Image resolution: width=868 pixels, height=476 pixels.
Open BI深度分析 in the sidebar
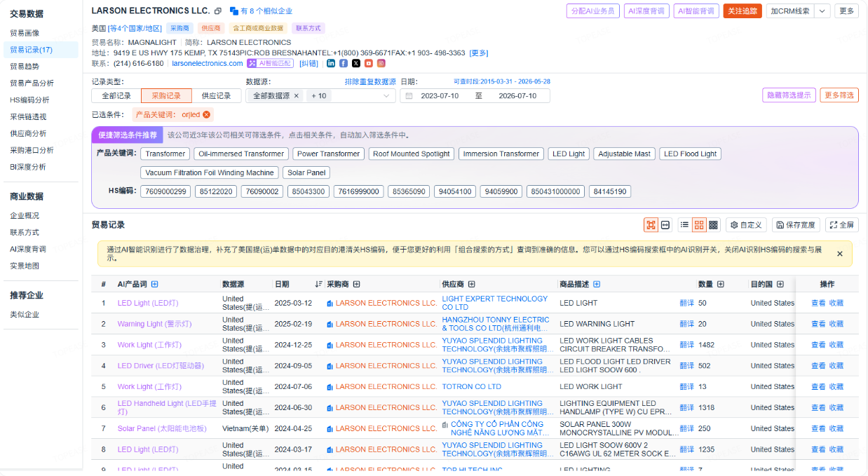coord(28,167)
